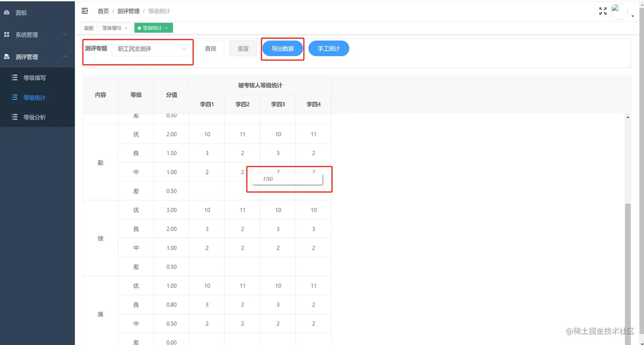Select the 等级统计 list icon
The width and height of the screenshot is (644, 345).
tap(14, 97)
